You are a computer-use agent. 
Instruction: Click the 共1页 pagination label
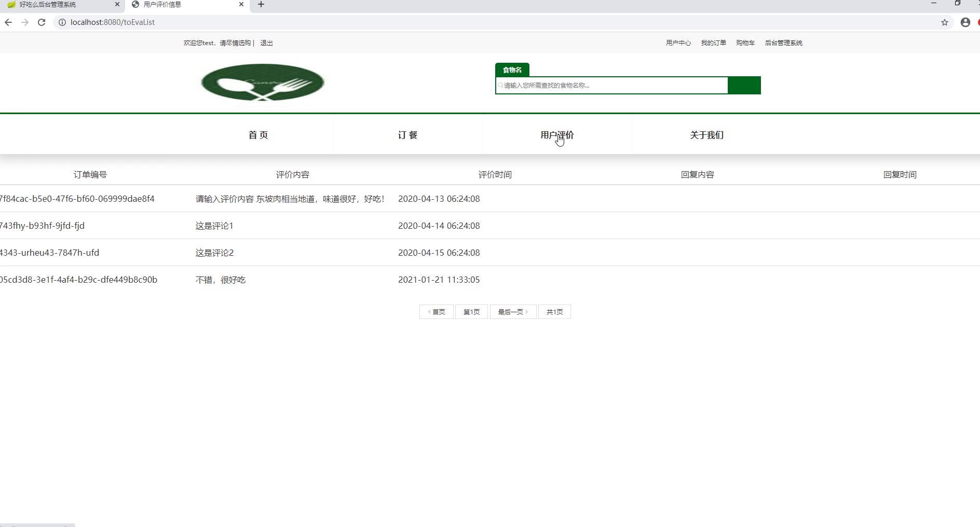[554, 312]
